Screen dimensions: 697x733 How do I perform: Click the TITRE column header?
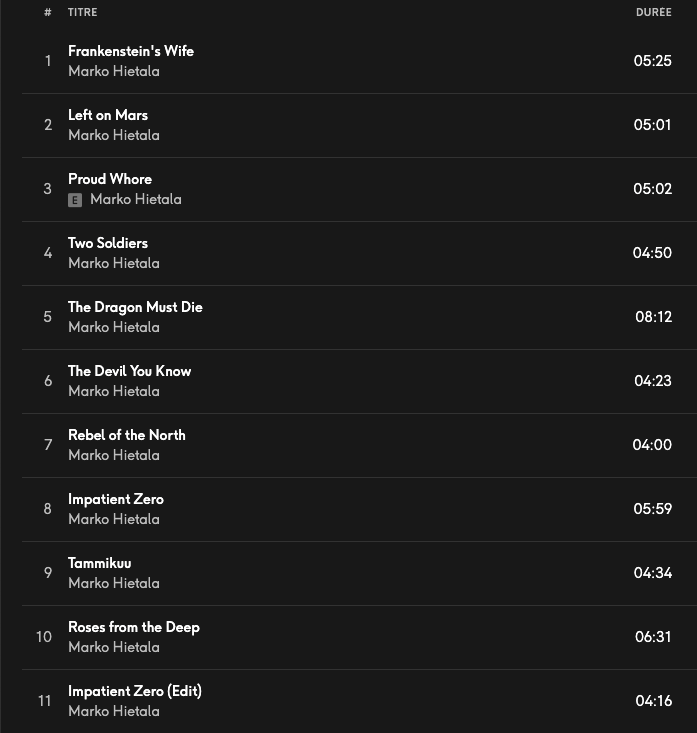(x=82, y=13)
